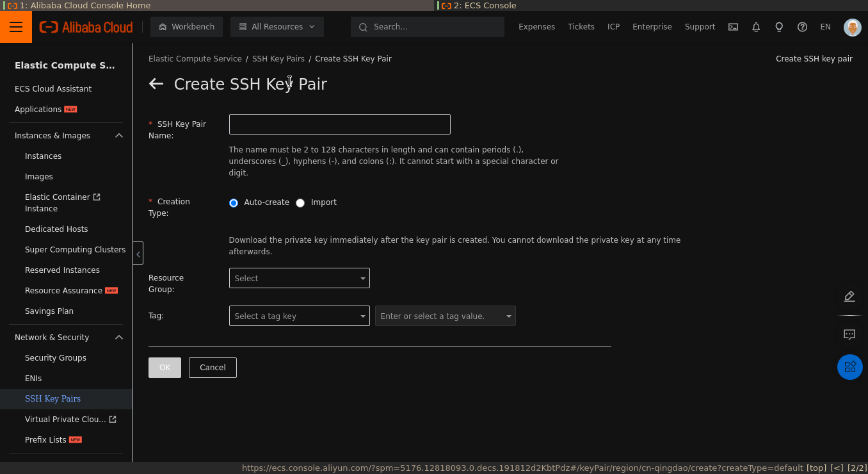This screenshot has height=474, width=868.
Task: Select the Import creation type
Action: click(300, 202)
